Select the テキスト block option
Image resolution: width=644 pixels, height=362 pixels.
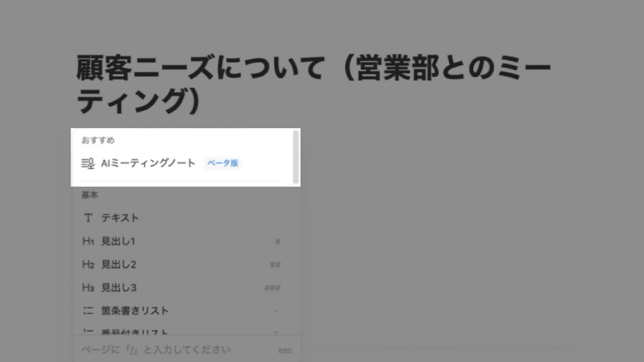tap(119, 217)
